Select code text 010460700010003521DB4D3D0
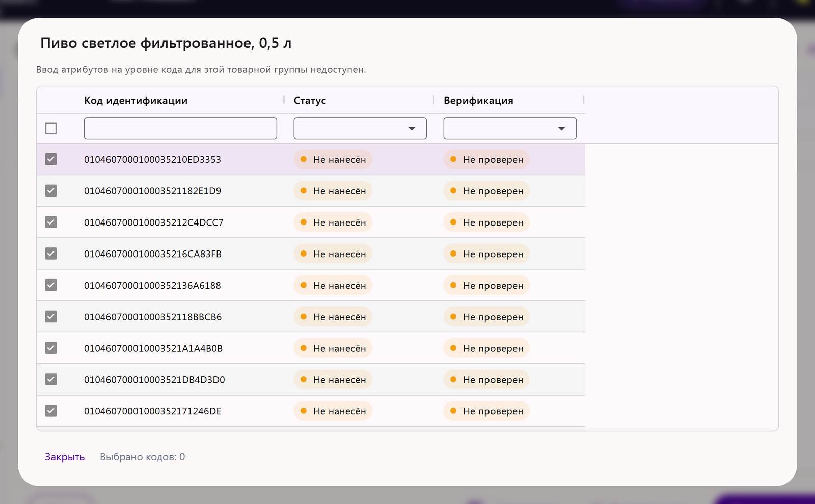 tap(154, 380)
